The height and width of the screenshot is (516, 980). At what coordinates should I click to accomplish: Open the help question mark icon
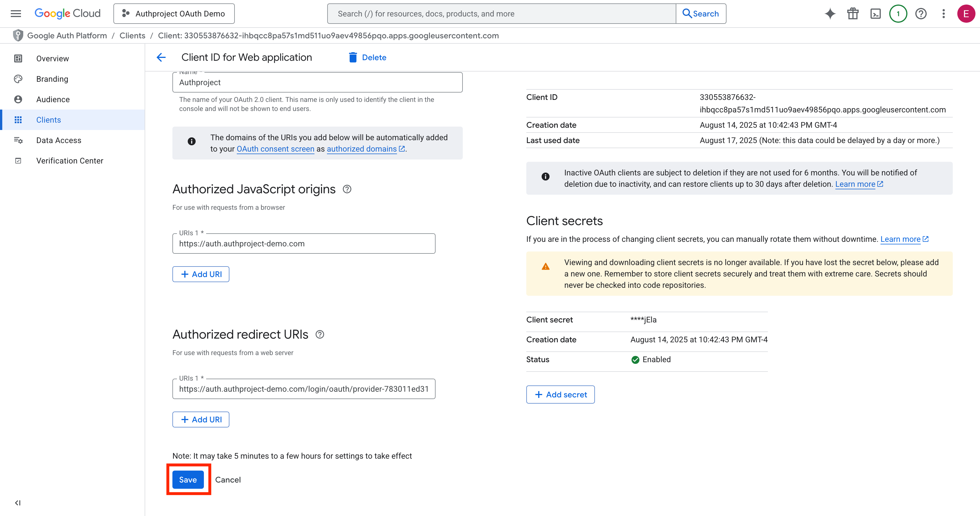pos(921,14)
